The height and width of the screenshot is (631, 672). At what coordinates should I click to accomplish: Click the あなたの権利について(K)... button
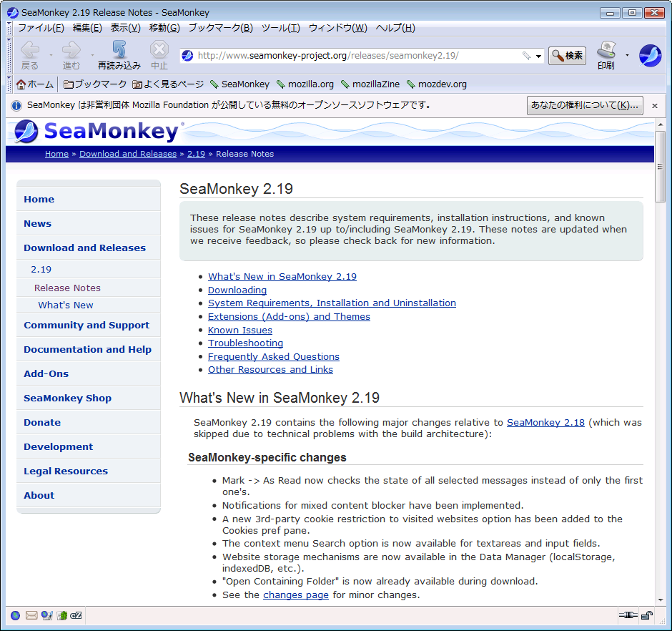coord(585,105)
